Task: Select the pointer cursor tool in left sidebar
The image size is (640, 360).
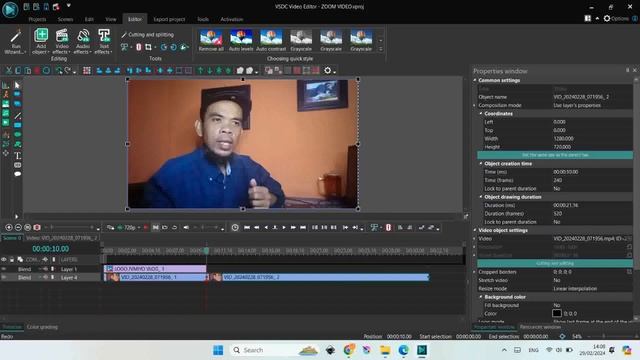Action: click(17, 85)
